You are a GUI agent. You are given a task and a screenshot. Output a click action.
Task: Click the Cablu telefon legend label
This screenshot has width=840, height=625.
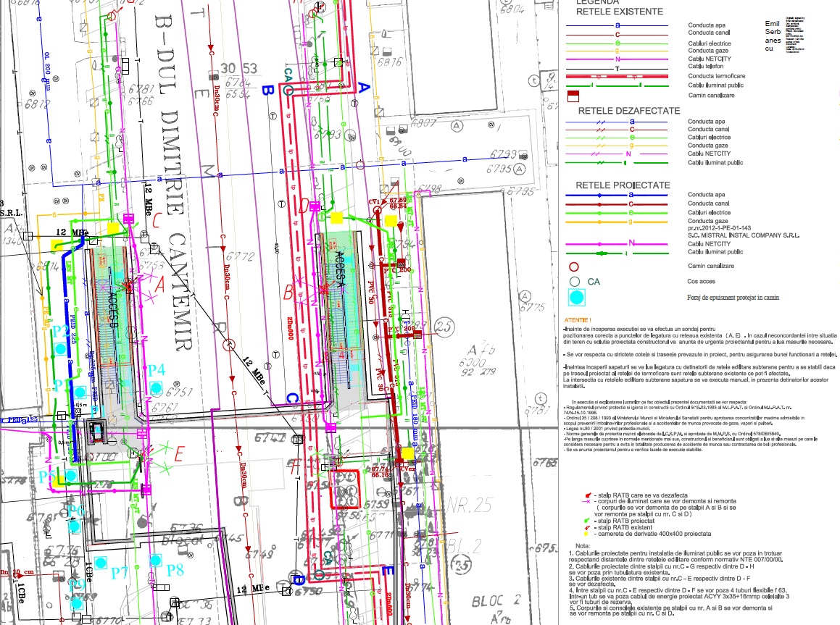click(705, 67)
